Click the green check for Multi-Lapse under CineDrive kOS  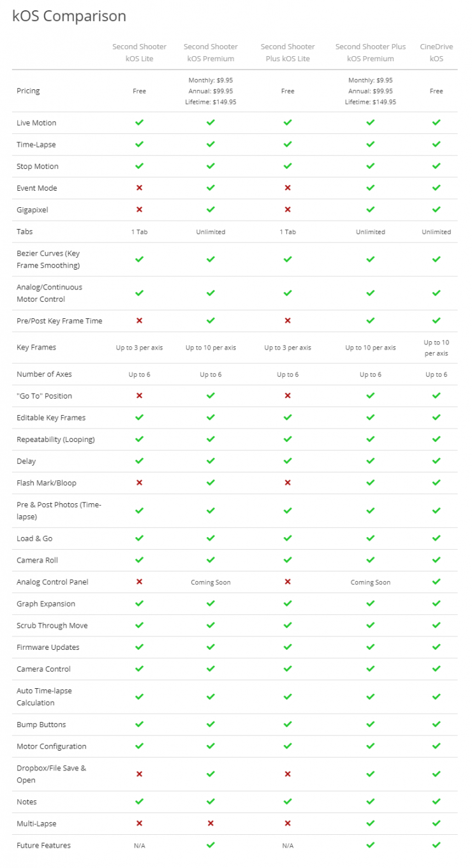pyautogui.click(x=436, y=823)
